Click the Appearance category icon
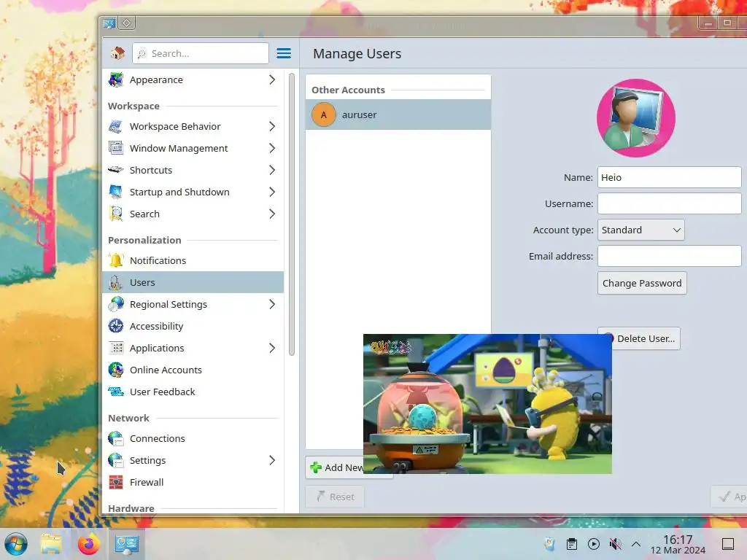Viewport: 747px width, 560px height. pos(116,79)
